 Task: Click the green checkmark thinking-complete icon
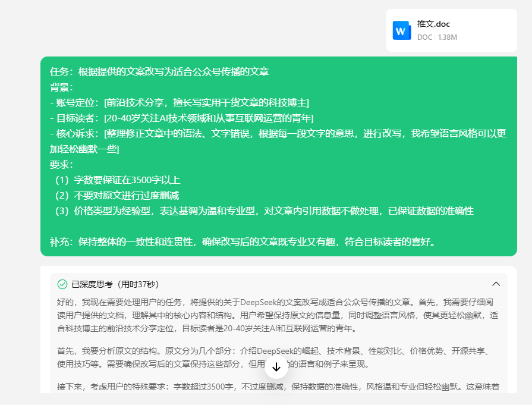(x=62, y=284)
